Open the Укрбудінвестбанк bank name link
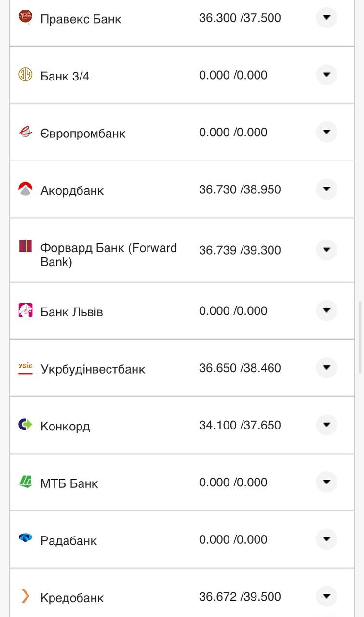This screenshot has height=617, width=364. (x=93, y=369)
